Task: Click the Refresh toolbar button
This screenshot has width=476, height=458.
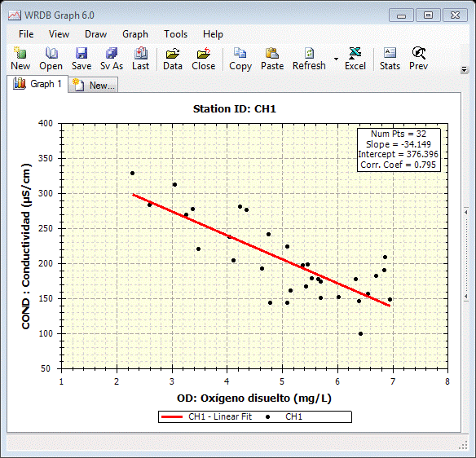Action: coord(309,59)
